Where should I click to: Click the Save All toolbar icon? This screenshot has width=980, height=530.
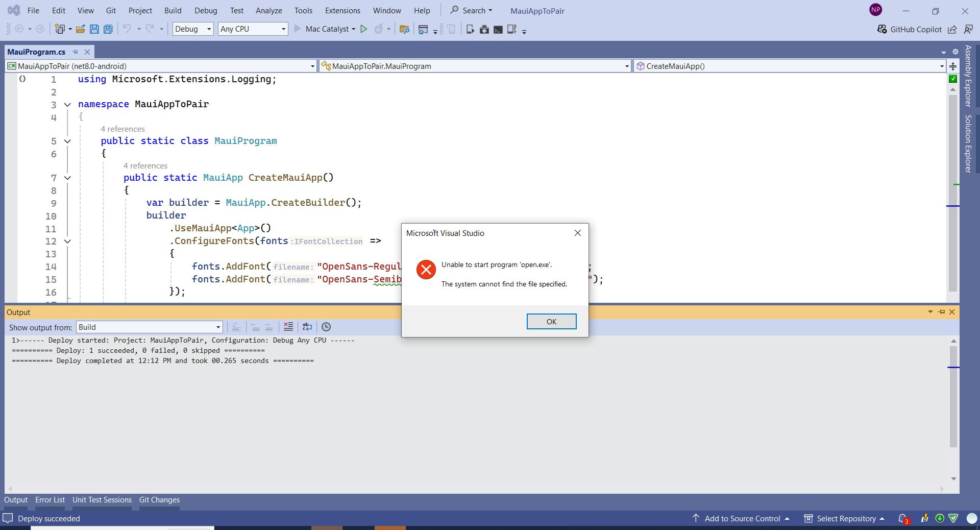click(x=108, y=29)
